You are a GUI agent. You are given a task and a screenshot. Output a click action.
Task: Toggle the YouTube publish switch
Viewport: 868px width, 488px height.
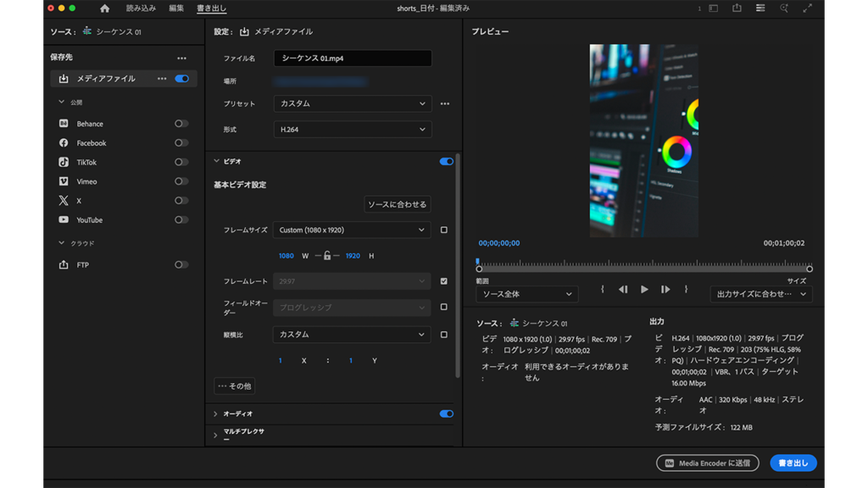tap(181, 220)
